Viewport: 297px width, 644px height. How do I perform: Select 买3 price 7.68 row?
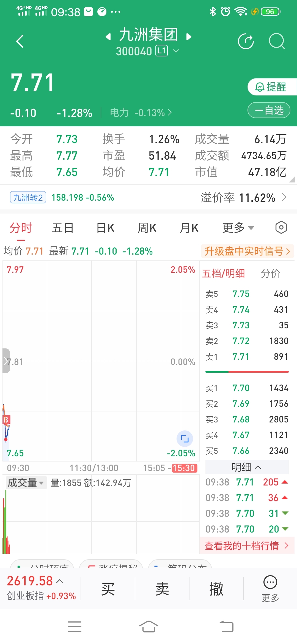coord(247,419)
